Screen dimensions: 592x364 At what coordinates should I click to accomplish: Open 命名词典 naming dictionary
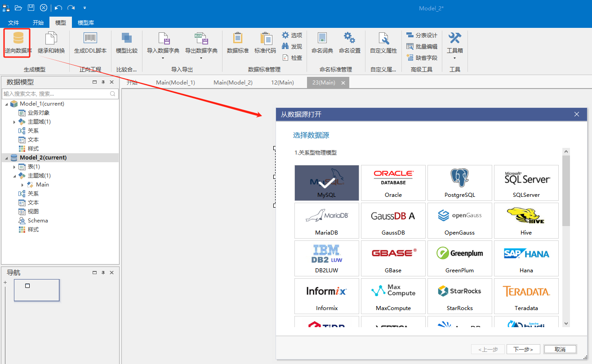(322, 44)
